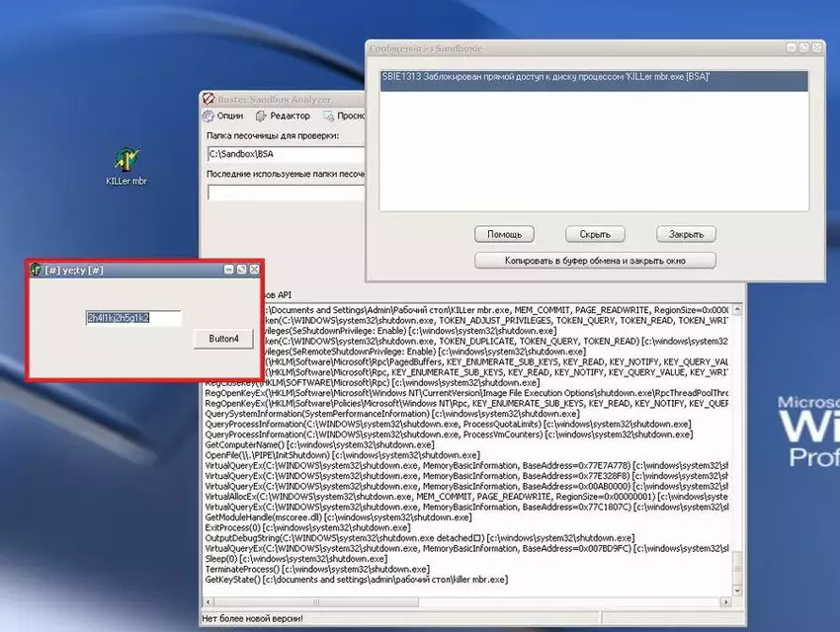Close the ye;ty window
This screenshot has width=840, height=632.
[x=254, y=270]
